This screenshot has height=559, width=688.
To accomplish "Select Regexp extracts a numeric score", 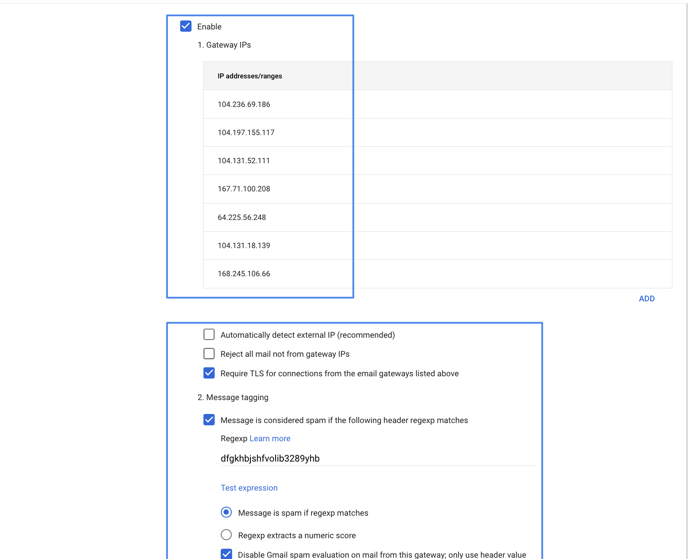I will click(226, 535).
